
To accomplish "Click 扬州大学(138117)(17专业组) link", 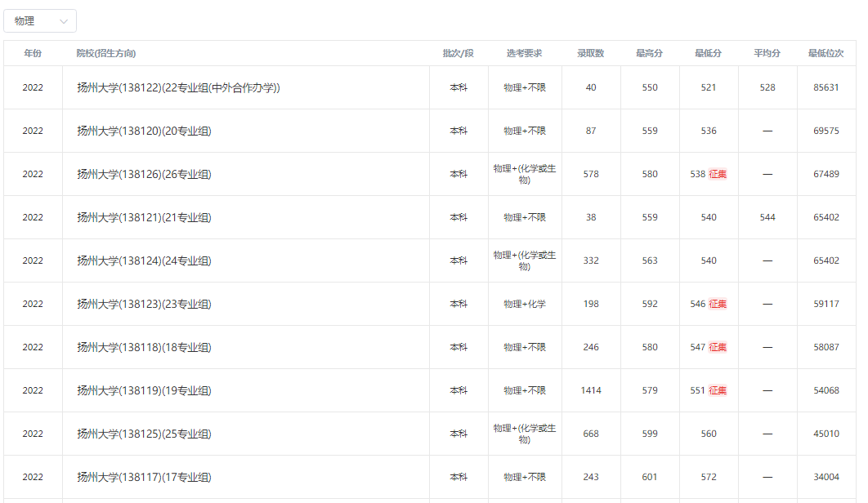I will pyautogui.click(x=144, y=477).
